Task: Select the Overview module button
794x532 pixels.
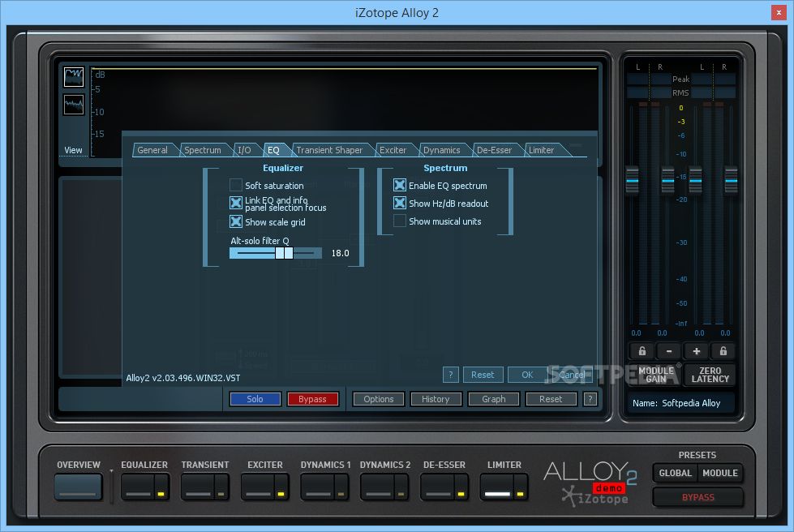Action: click(78, 487)
